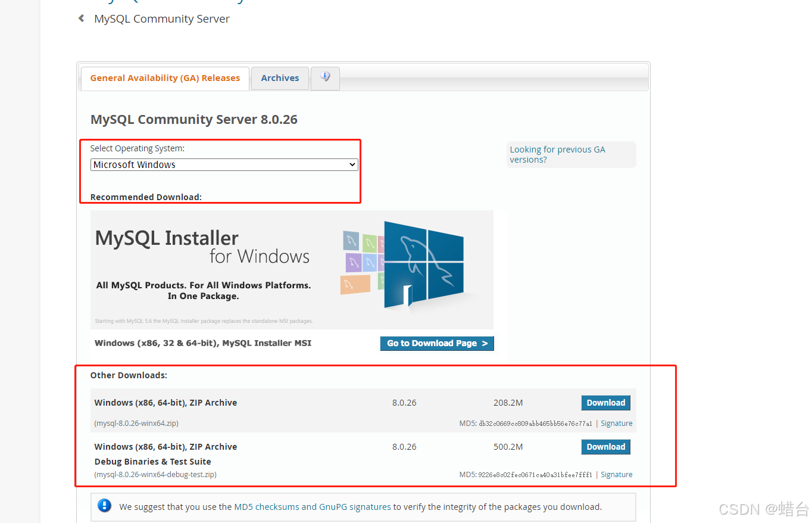Click the MySQL Community Server 8.0.26 heading
The height and width of the screenshot is (523, 812).
pos(194,119)
